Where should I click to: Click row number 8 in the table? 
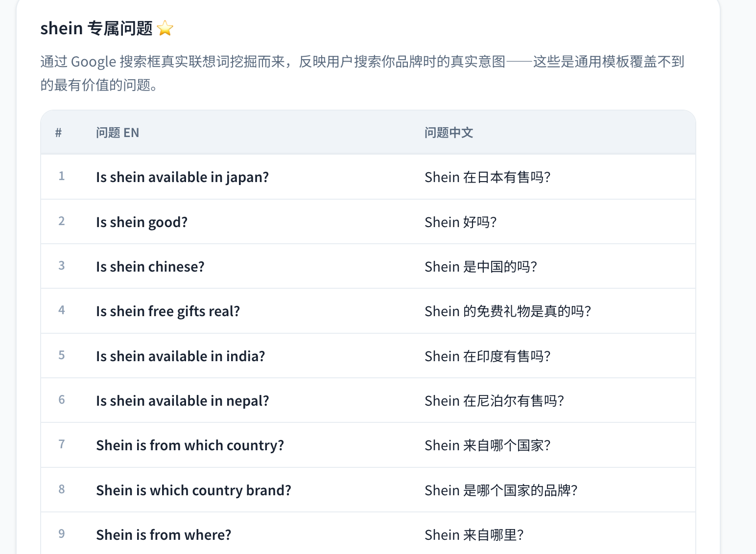(62, 489)
